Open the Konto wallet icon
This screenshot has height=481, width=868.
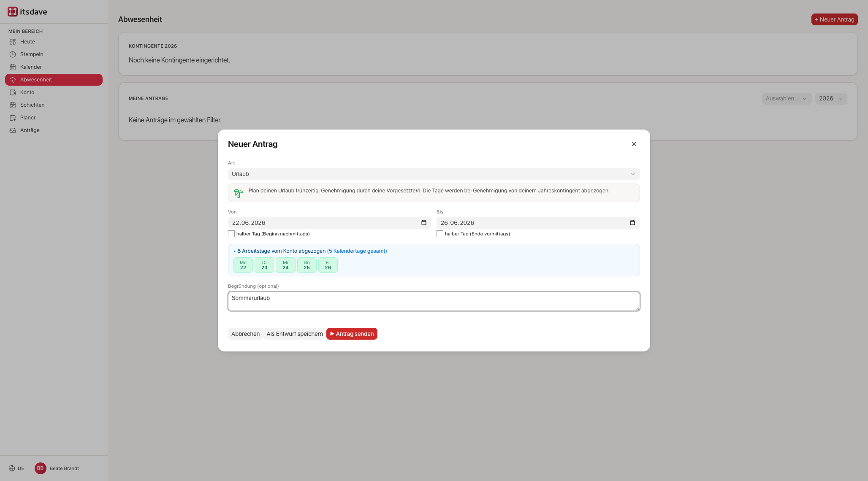tap(13, 92)
